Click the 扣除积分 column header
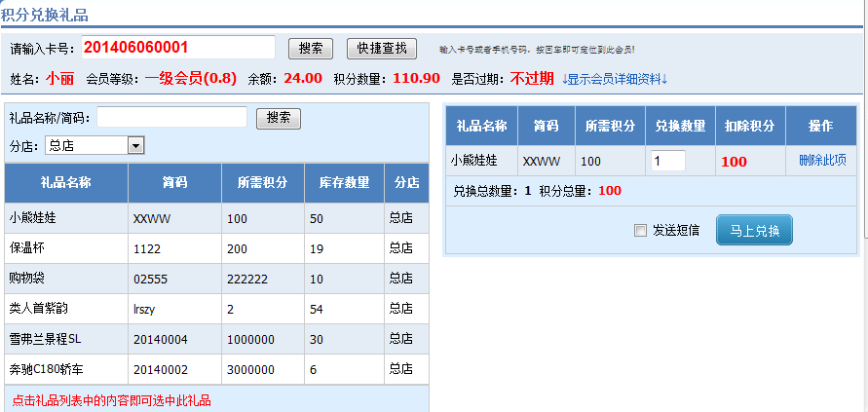The height and width of the screenshot is (412, 868). click(749, 126)
